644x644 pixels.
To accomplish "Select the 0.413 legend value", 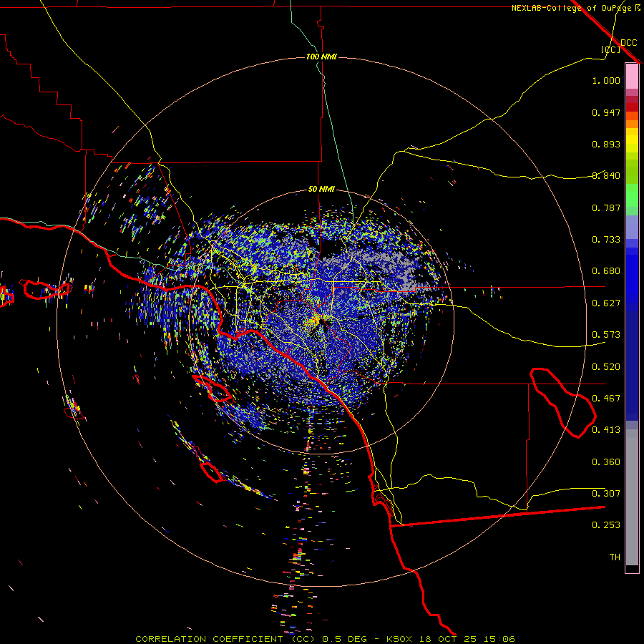I will [606, 430].
